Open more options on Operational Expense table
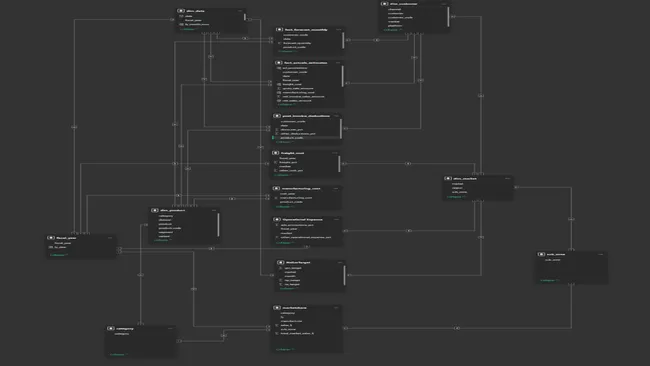 click(336, 219)
